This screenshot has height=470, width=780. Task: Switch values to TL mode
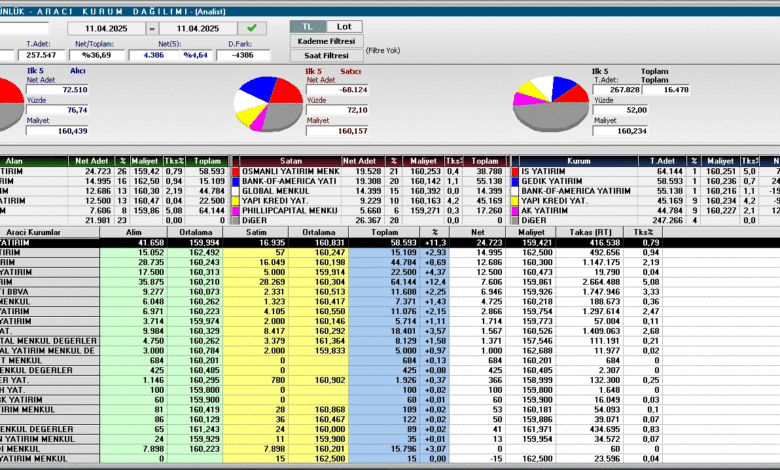point(308,26)
